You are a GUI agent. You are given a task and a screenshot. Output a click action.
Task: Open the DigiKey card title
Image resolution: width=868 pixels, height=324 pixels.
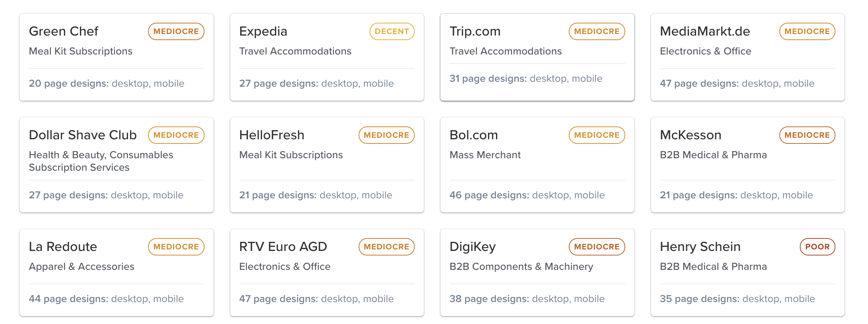pos(472,247)
